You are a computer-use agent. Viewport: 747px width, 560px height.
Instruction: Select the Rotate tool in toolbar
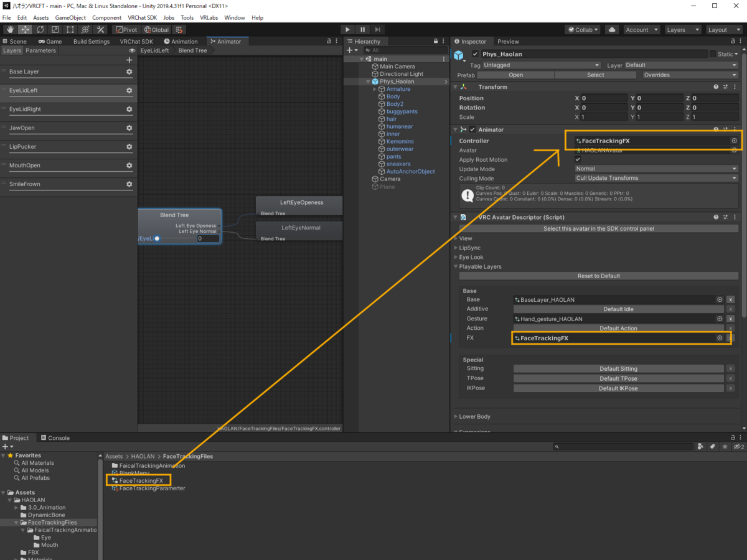tap(40, 29)
